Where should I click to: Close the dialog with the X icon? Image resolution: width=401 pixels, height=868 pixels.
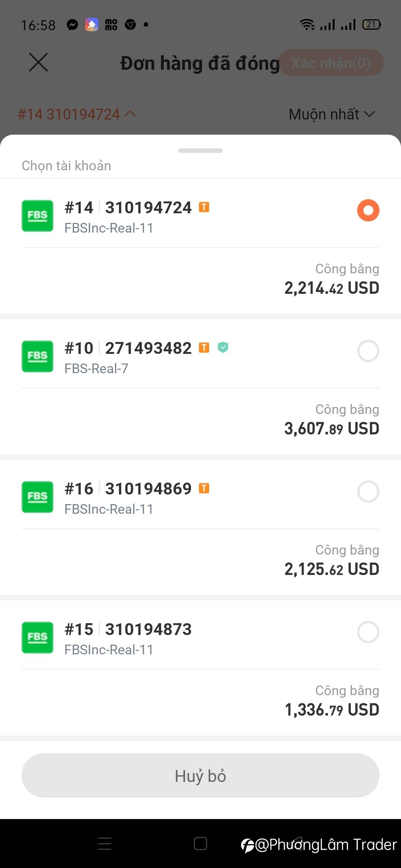[x=39, y=62]
